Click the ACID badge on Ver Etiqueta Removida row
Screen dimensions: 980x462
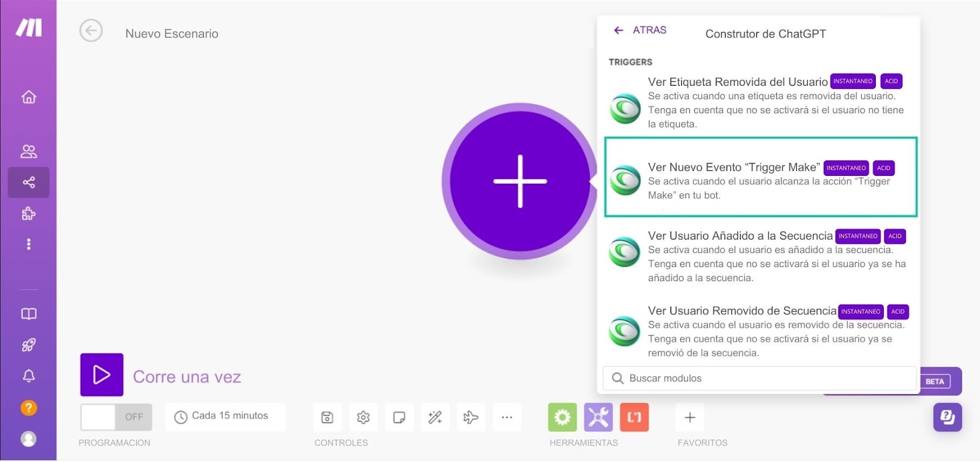(x=891, y=81)
